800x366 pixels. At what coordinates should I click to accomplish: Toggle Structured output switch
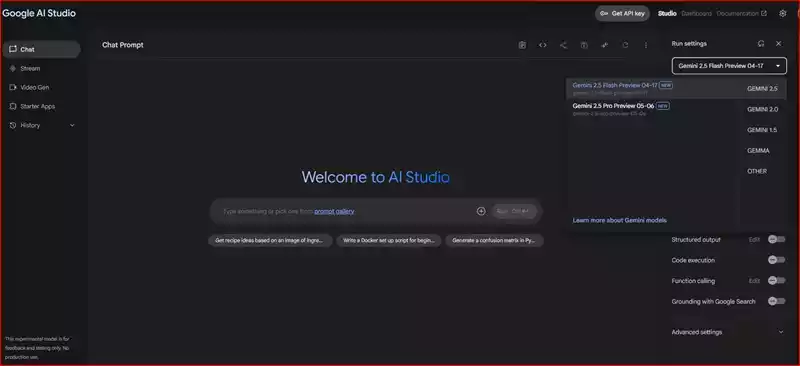point(776,239)
